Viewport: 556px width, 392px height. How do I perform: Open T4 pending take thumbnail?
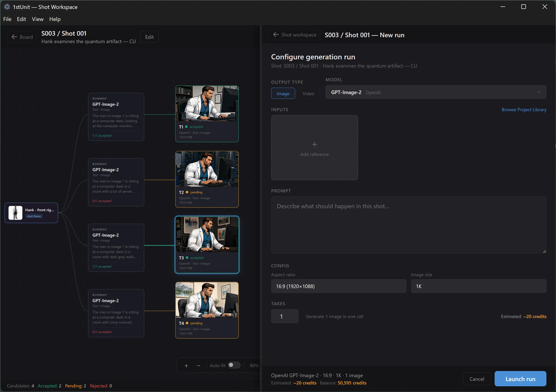(x=207, y=300)
